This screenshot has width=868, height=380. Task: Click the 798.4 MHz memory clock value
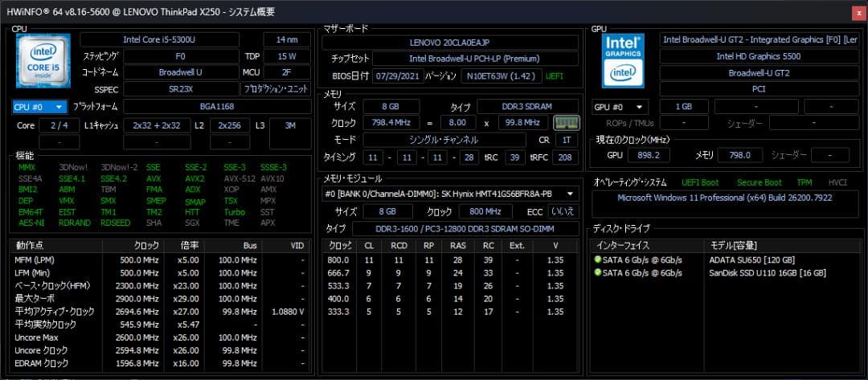click(x=391, y=123)
